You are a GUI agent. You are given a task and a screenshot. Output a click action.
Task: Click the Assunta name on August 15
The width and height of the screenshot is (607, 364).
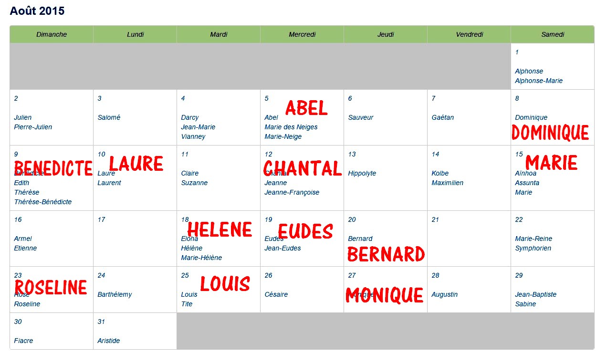(x=527, y=183)
